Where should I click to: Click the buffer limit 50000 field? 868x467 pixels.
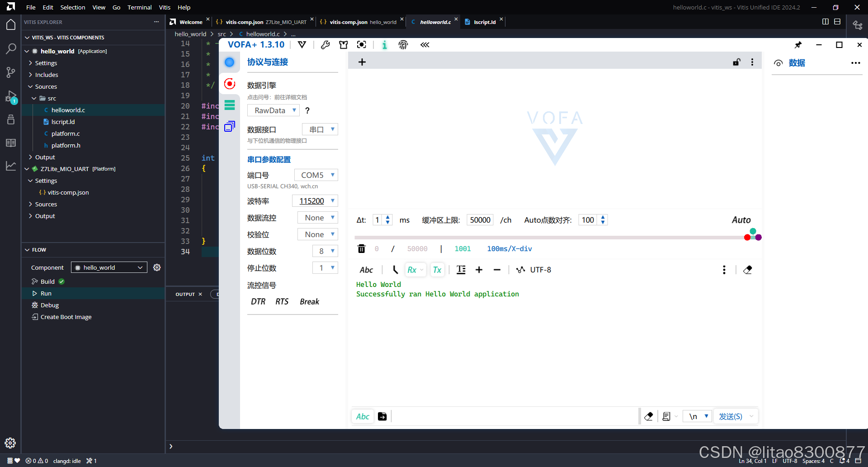(480, 220)
